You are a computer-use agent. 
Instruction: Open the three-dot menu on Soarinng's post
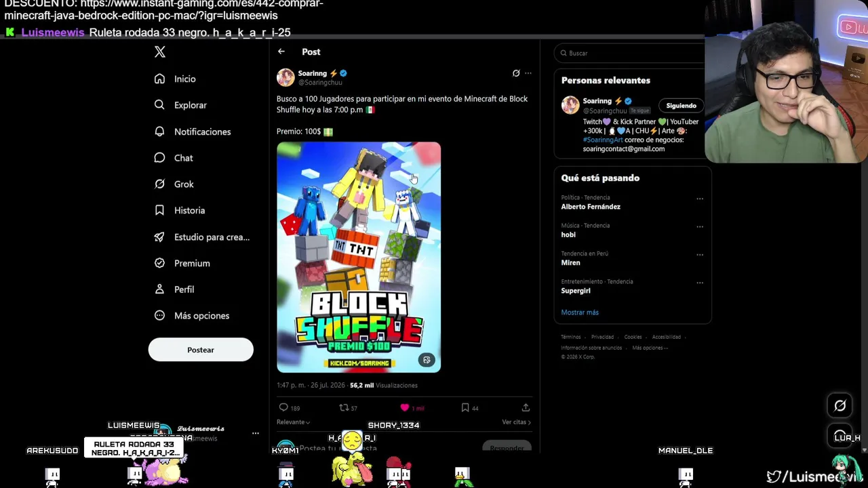(x=528, y=73)
